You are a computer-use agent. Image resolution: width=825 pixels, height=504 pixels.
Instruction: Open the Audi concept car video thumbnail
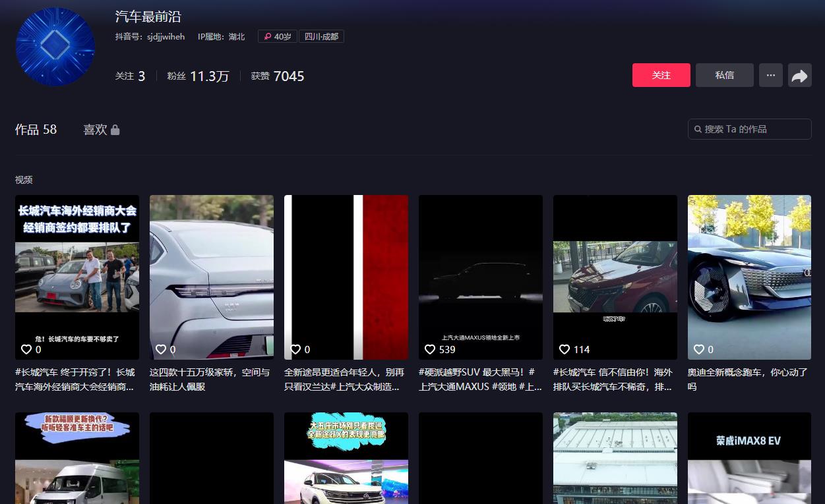click(x=750, y=277)
